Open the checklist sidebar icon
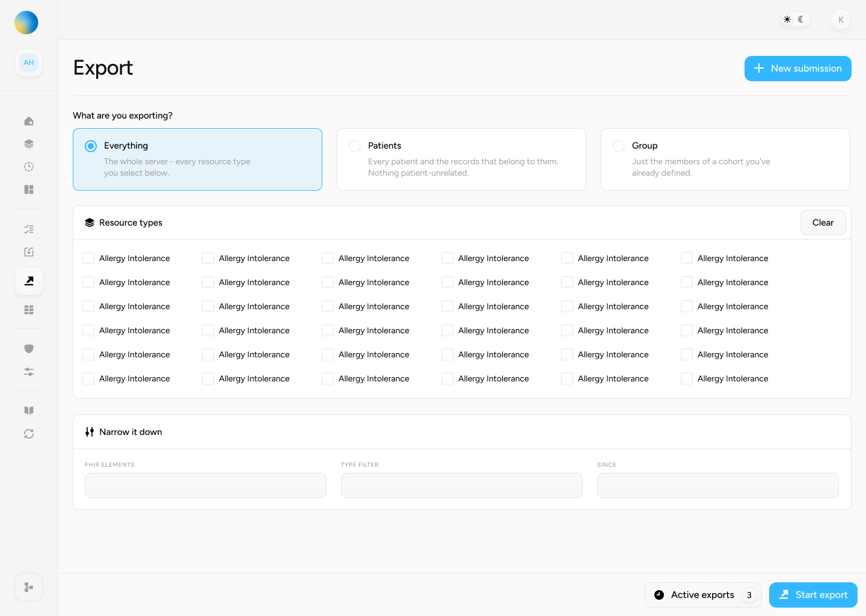866x616 pixels. (x=29, y=229)
